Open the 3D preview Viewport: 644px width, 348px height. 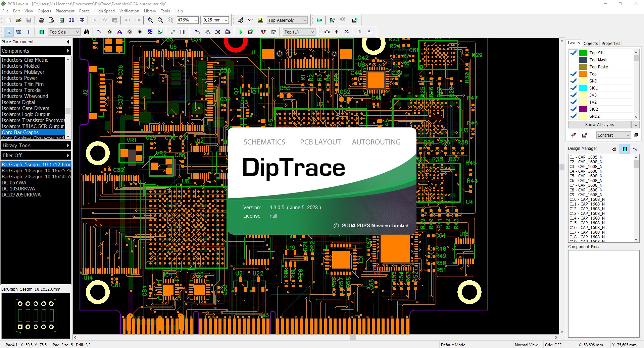coord(71,20)
